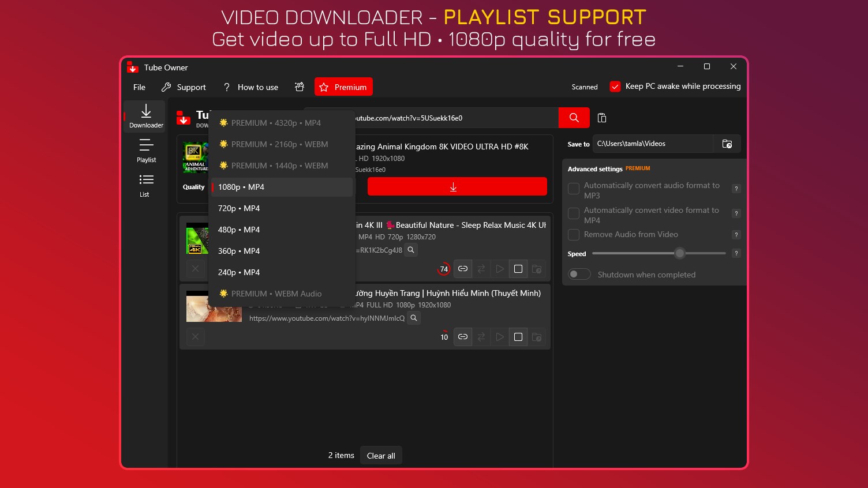Click the PREMIUM label beside Advanced settings

[x=638, y=168]
